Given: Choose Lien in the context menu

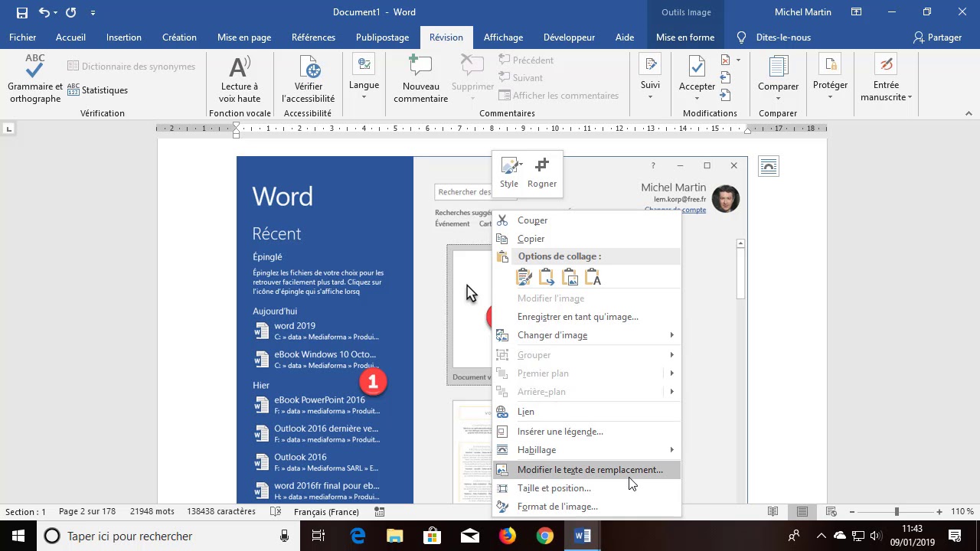Looking at the screenshot, I should (586, 412).
